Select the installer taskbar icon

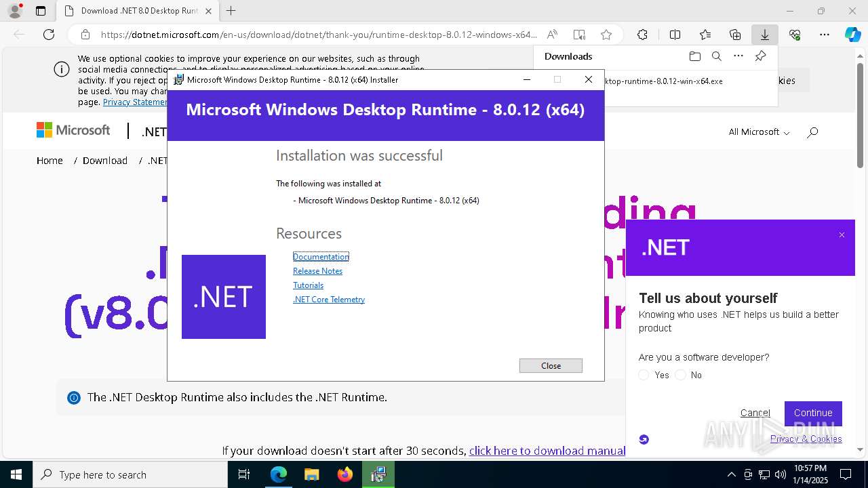pos(378,474)
